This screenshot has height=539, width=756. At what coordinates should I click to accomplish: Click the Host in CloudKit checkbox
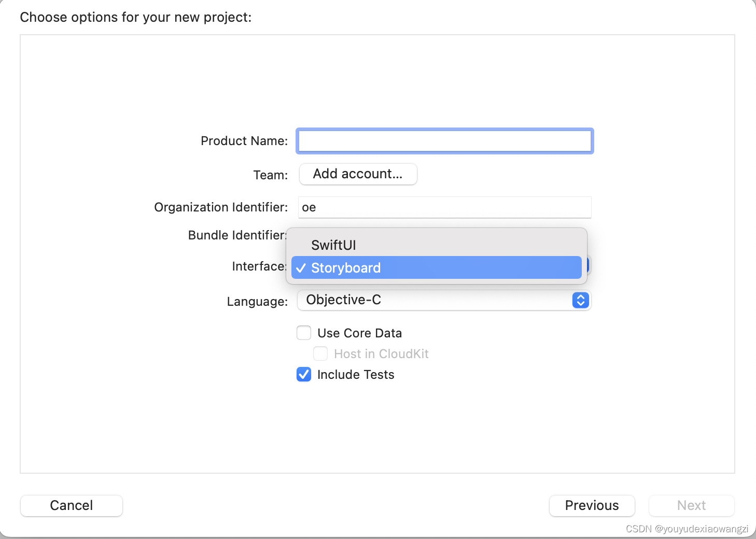pos(320,353)
